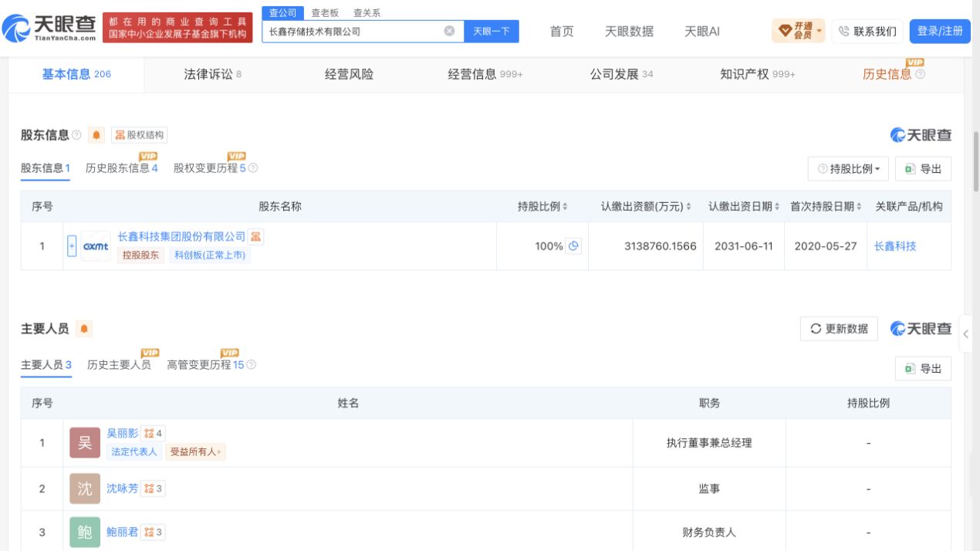The height and width of the screenshot is (551, 980).
Task: Open 沈咏芳 person profile link
Action: point(122,488)
